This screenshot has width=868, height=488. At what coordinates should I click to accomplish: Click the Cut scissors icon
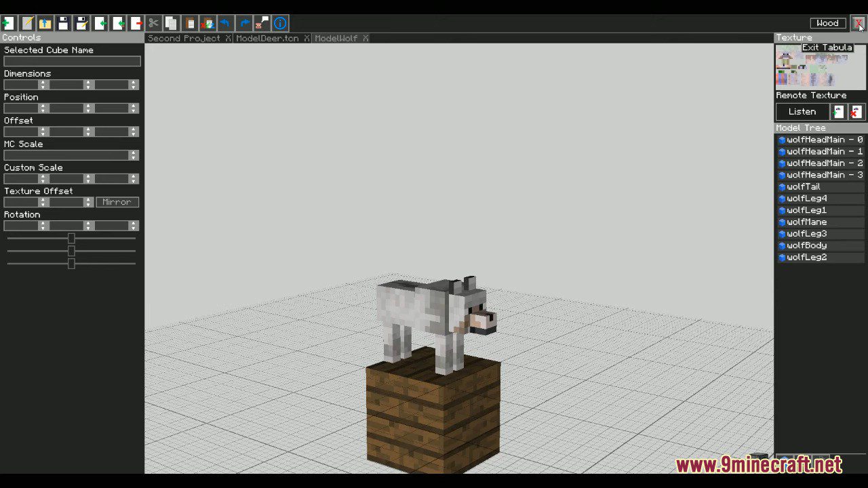coord(154,23)
